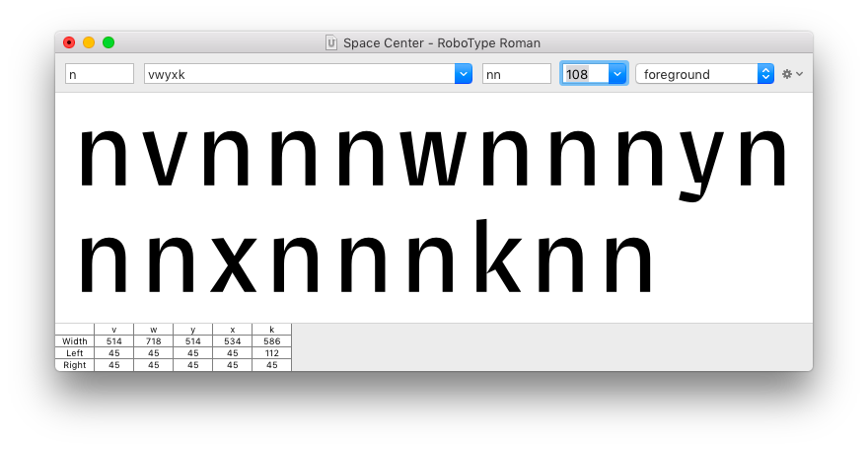
Task: Close the Space Center window
Action: (x=69, y=42)
